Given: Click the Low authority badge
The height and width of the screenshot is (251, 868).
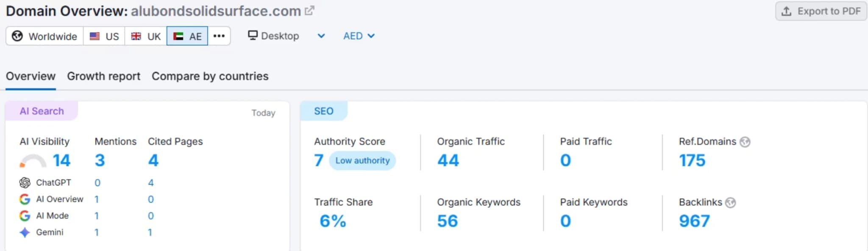Looking at the screenshot, I should coord(362,160).
